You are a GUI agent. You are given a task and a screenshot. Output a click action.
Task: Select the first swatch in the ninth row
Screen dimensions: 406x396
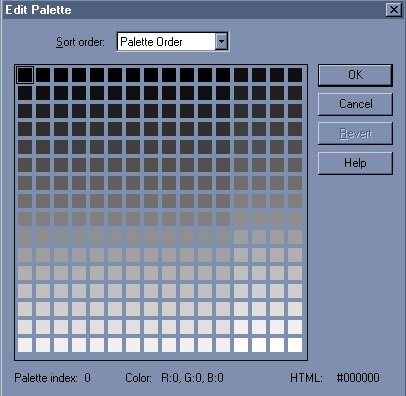[x=25, y=219]
